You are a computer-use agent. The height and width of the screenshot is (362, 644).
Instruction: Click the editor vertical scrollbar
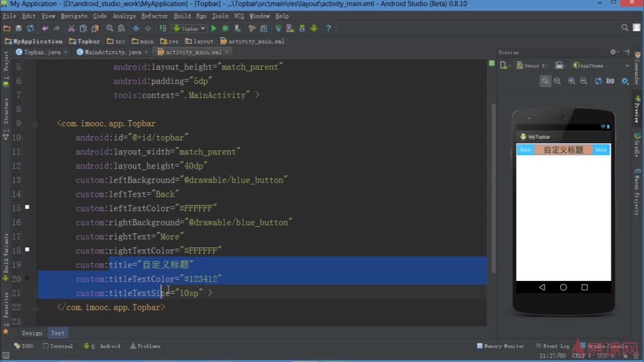click(x=493, y=189)
